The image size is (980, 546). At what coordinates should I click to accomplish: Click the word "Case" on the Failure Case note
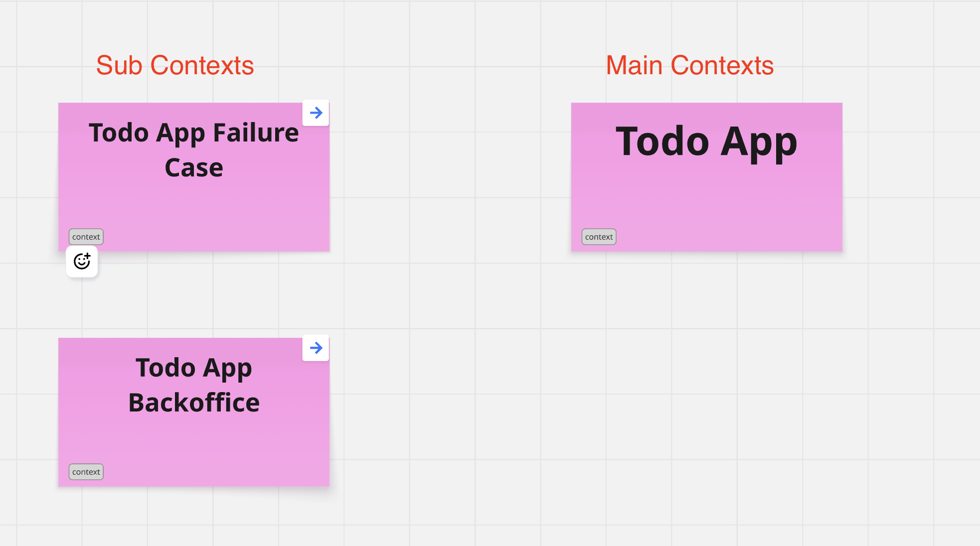194,168
